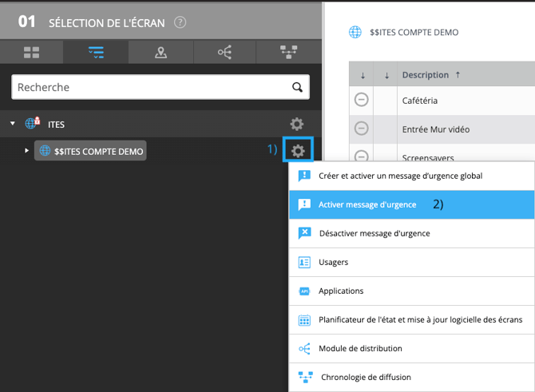The image size is (535, 392).
Task: Open Usagers from the context menu
Action: tap(333, 262)
